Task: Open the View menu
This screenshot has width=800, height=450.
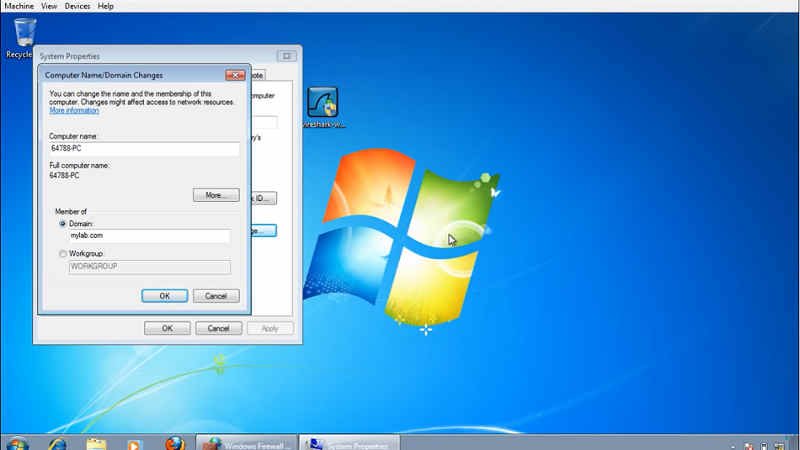Action: (x=49, y=6)
